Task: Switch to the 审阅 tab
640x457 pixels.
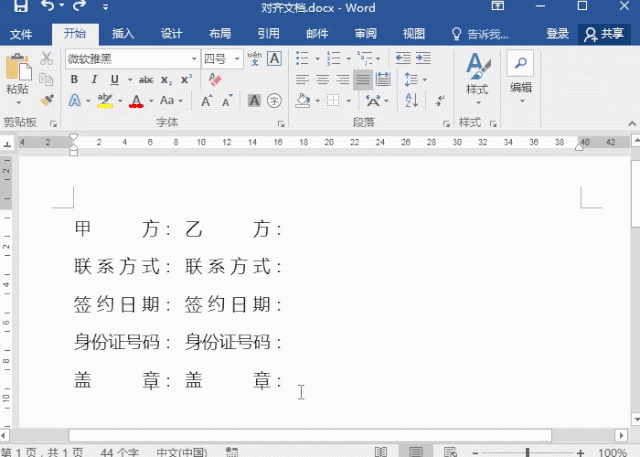Action: point(366,33)
